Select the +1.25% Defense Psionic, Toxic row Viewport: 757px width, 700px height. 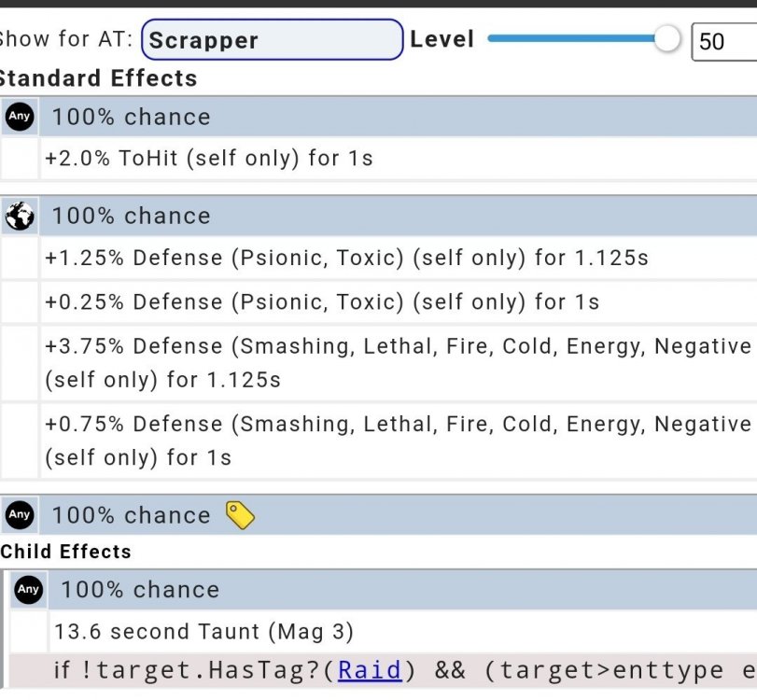345,258
